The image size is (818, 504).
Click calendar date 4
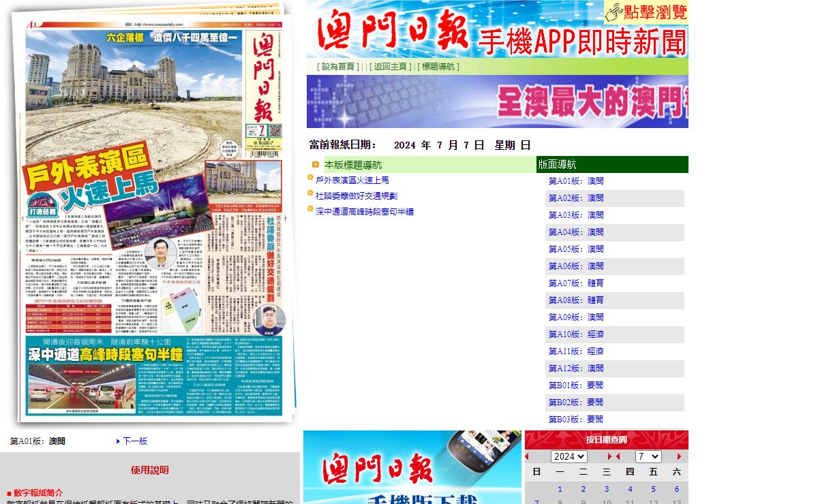tap(630, 489)
